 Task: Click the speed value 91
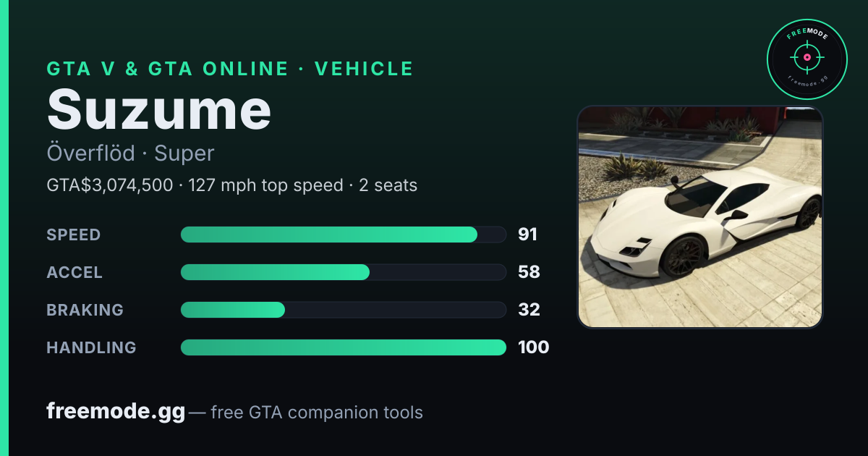tap(527, 235)
